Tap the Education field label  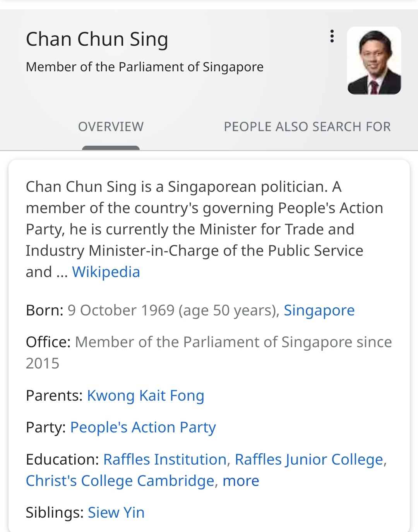tap(62, 460)
